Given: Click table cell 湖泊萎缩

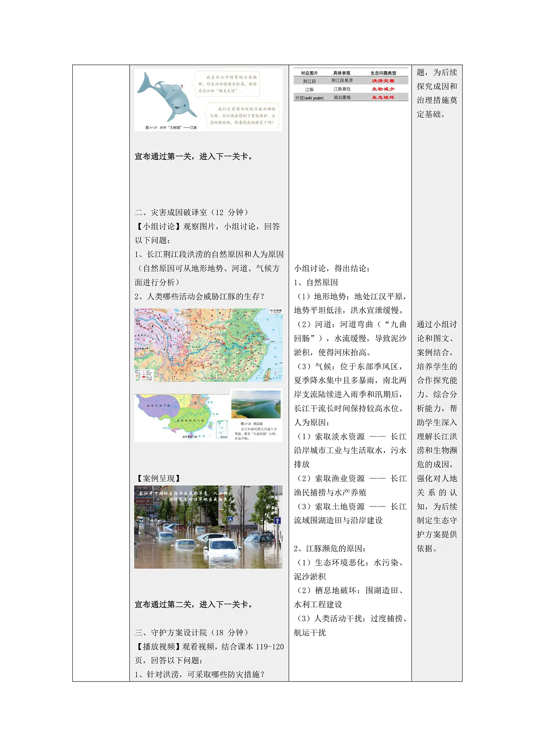Looking at the screenshot, I should [342, 97].
